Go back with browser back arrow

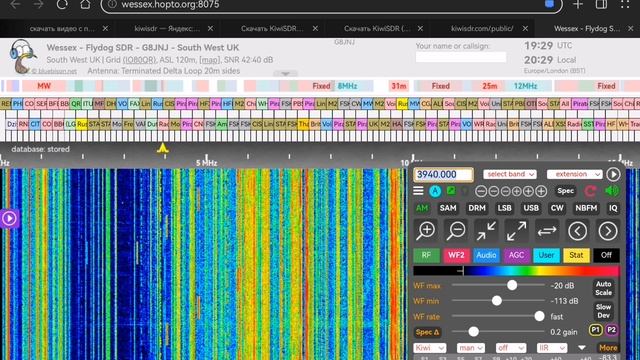tap(16, 4)
